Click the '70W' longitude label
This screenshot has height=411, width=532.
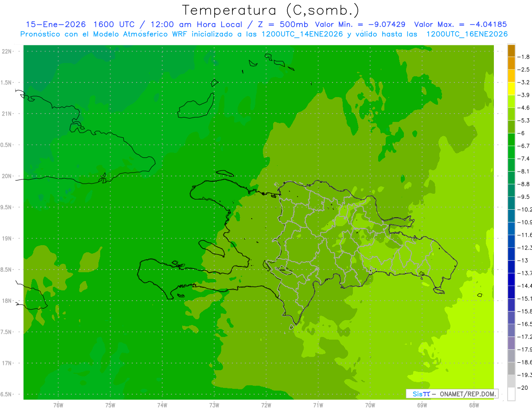pyautogui.click(x=370, y=405)
